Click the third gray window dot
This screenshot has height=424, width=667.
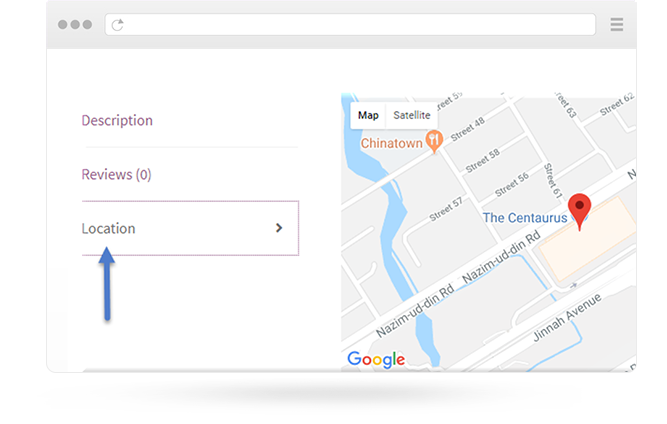(87, 24)
